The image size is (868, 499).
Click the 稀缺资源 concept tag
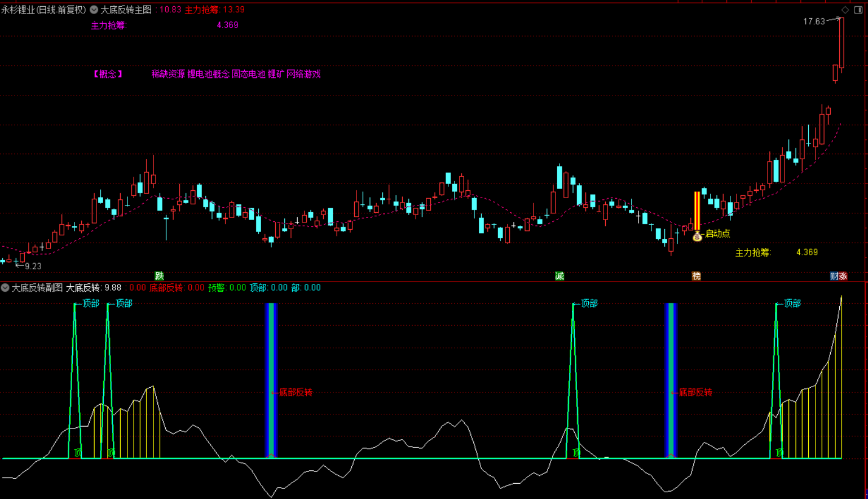coord(168,74)
